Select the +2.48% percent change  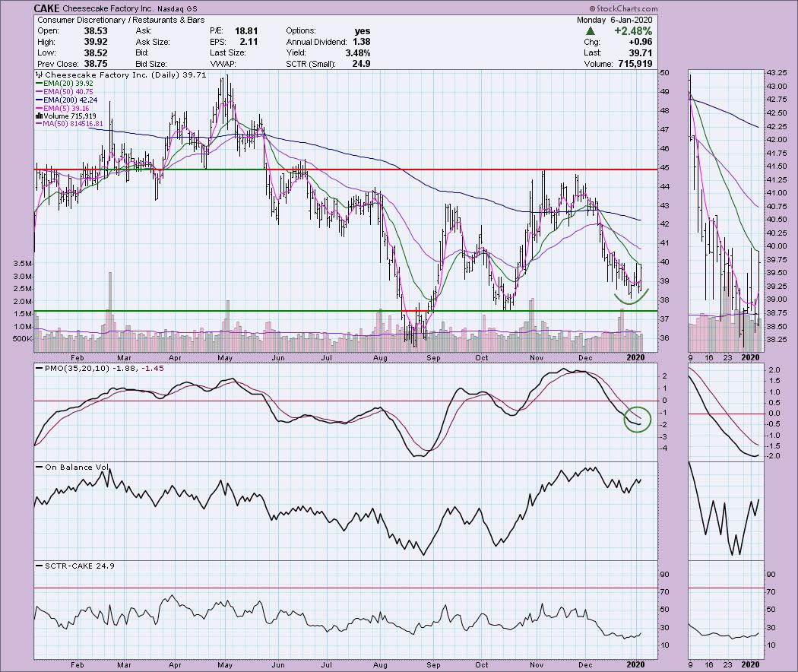633,31
